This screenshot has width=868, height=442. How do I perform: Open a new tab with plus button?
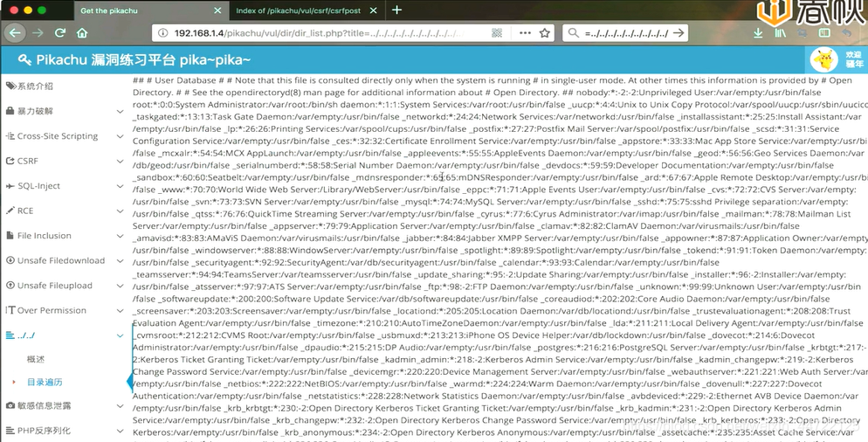point(396,10)
